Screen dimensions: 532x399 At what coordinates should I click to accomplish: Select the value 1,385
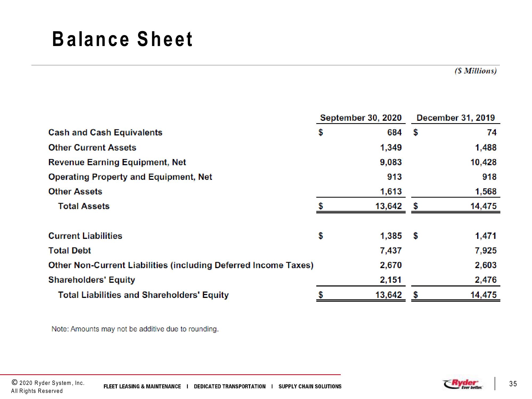[x=391, y=236]
